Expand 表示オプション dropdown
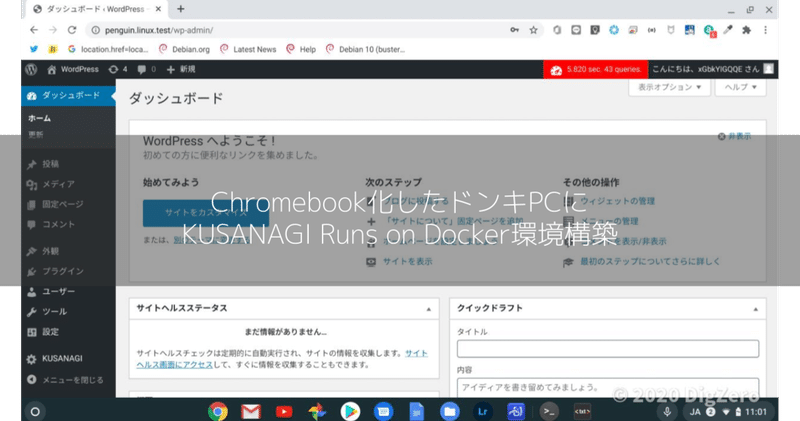The image size is (800, 421). (669, 87)
